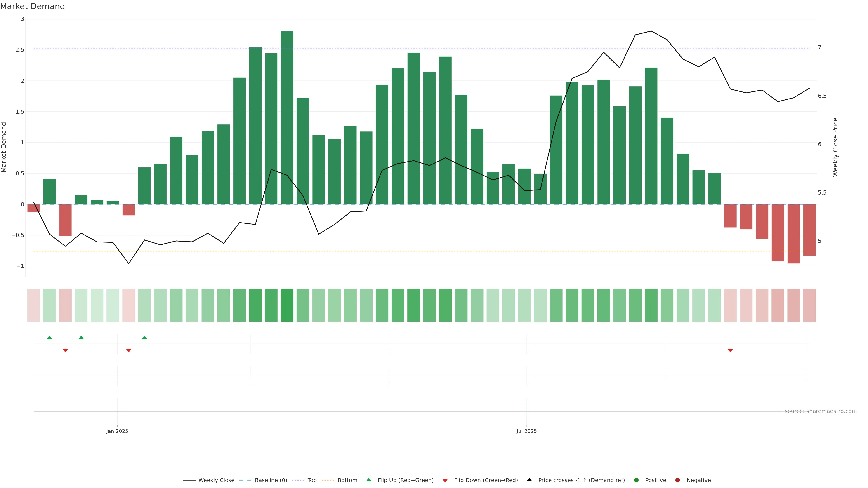Screen dimensions: 868x488
Task: Click the source sharemaestro.com text
Action: coord(821,411)
